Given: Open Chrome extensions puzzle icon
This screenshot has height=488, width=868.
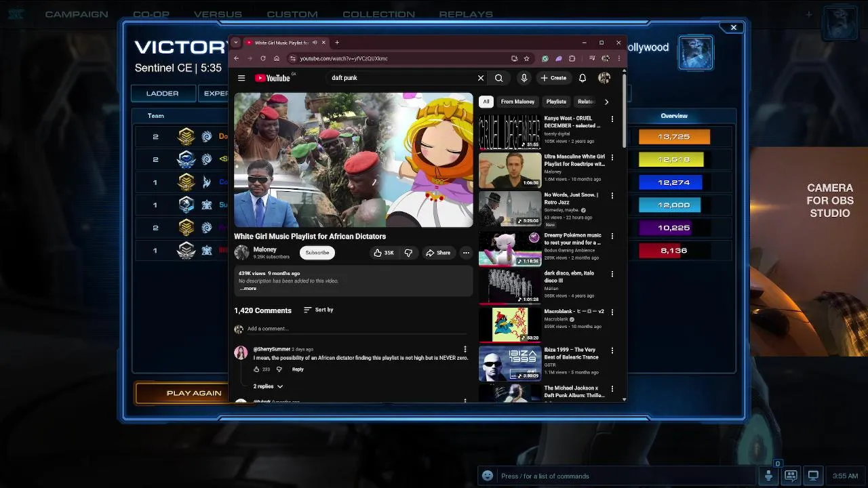Looking at the screenshot, I should click(x=572, y=58).
